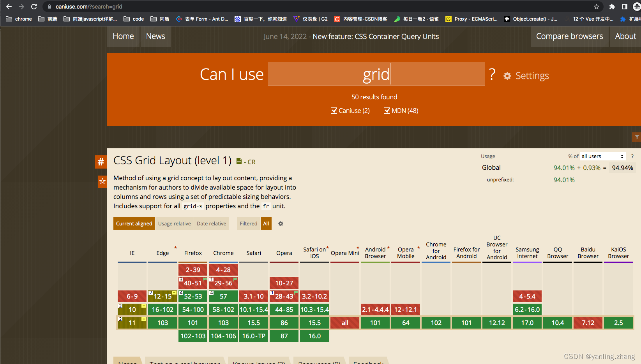Click the Opera Mini column header
This screenshot has height=364, width=641.
pos(345,253)
